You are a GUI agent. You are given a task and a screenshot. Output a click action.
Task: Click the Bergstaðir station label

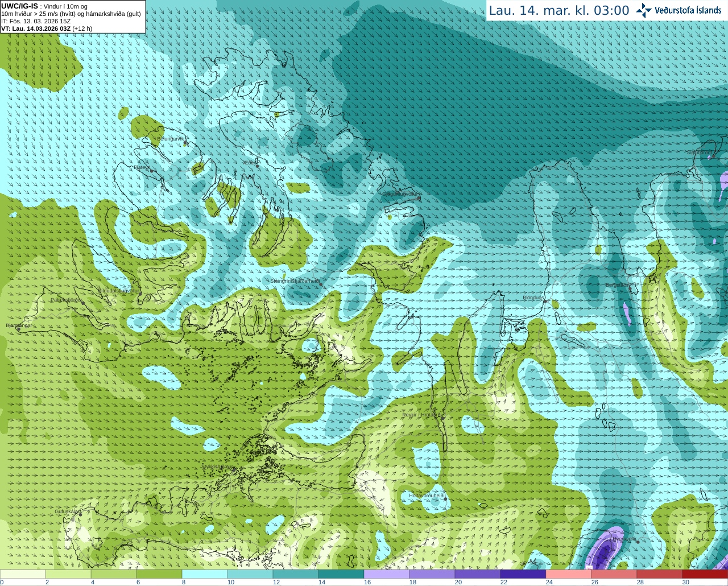[617, 285]
